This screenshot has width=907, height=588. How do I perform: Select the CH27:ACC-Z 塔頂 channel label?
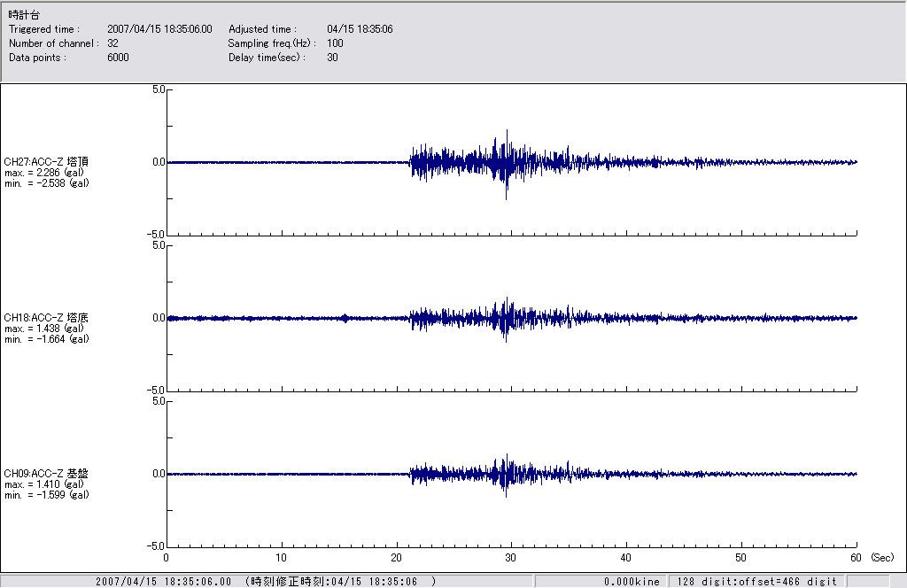(x=46, y=162)
